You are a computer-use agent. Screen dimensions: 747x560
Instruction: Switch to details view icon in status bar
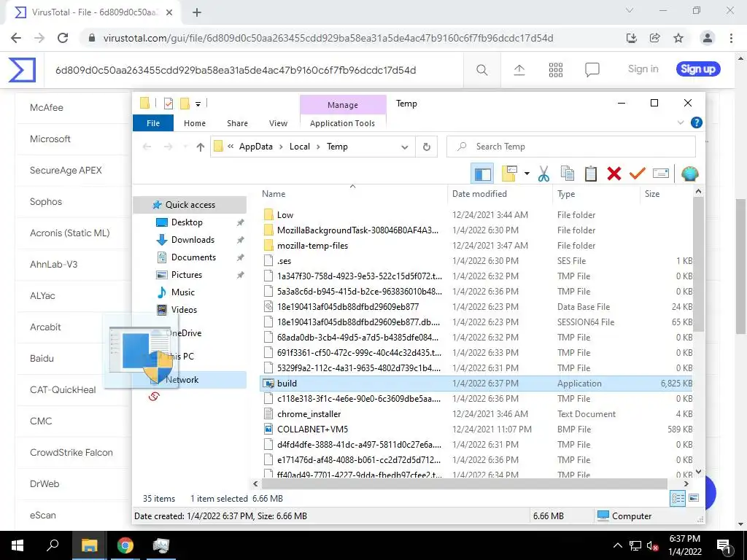pos(678,498)
